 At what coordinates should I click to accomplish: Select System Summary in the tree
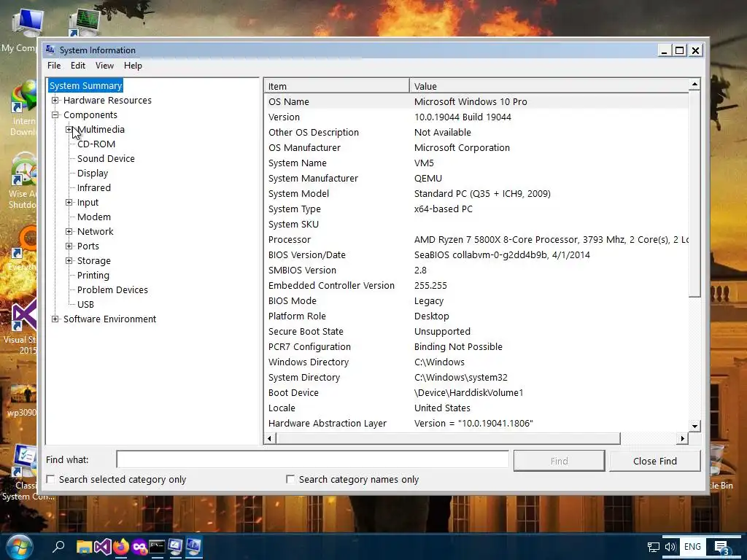86,86
